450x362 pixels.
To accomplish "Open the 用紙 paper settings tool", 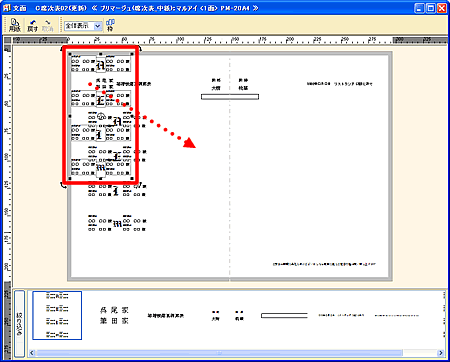I will tap(14, 25).
